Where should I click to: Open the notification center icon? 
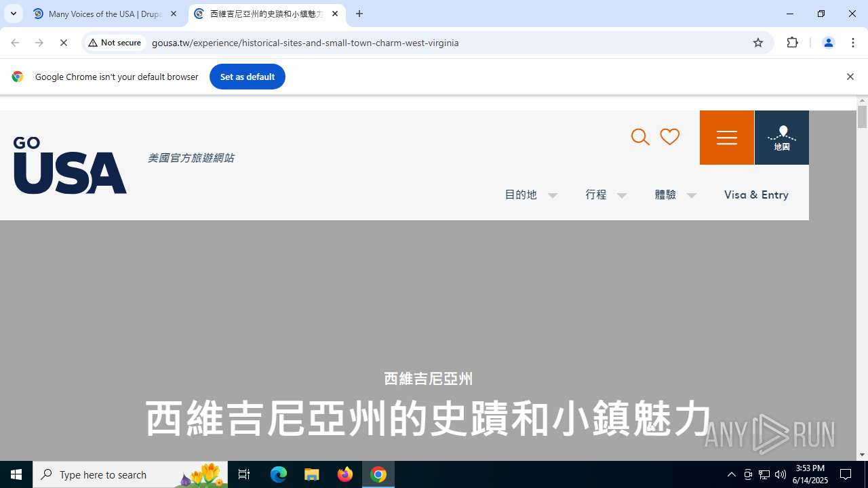846,474
